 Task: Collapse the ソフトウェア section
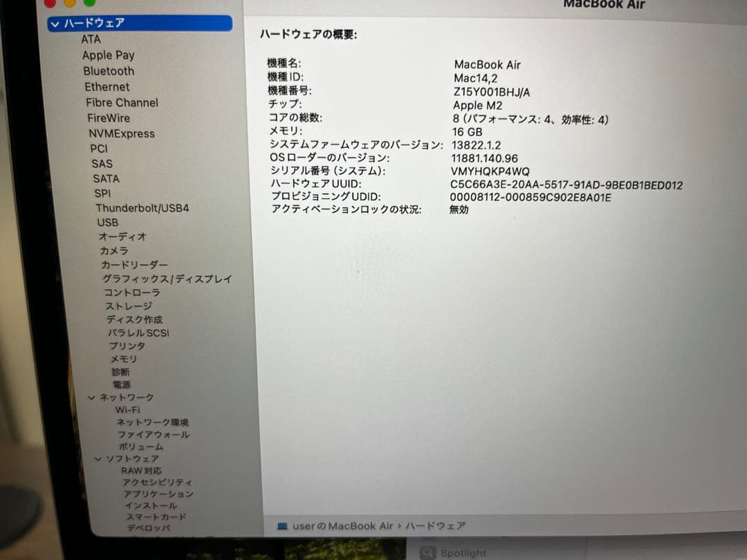point(98,458)
